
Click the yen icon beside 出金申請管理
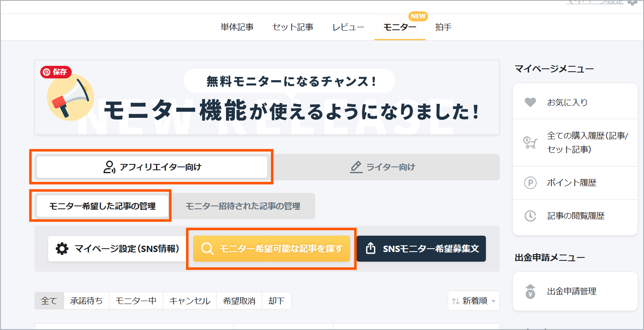(530, 291)
